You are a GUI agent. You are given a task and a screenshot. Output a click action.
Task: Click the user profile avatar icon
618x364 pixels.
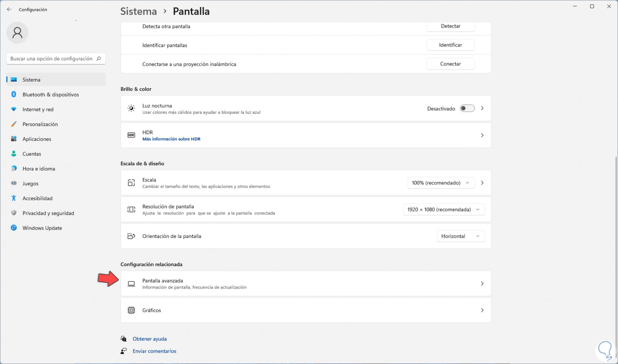(x=17, y=33)
